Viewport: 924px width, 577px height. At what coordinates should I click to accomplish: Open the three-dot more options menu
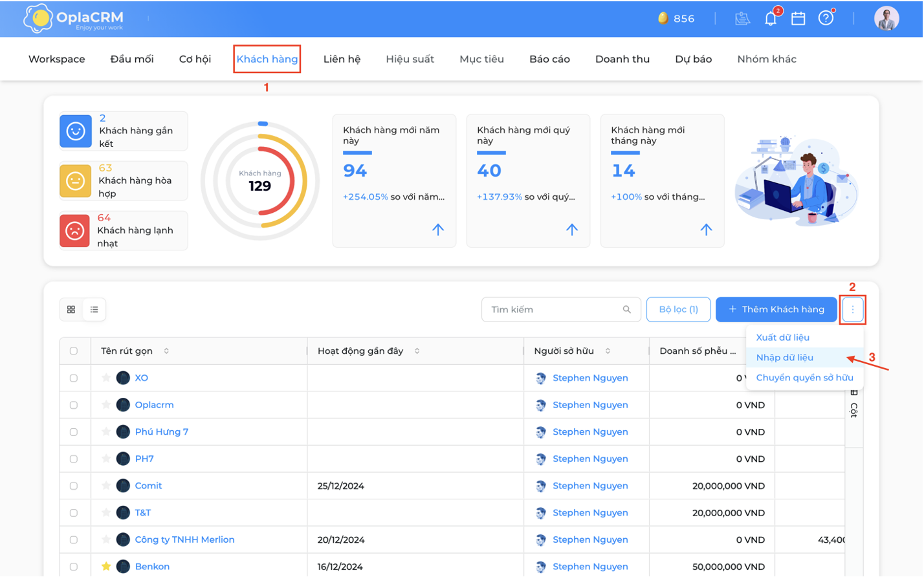(x=853, y=310)
